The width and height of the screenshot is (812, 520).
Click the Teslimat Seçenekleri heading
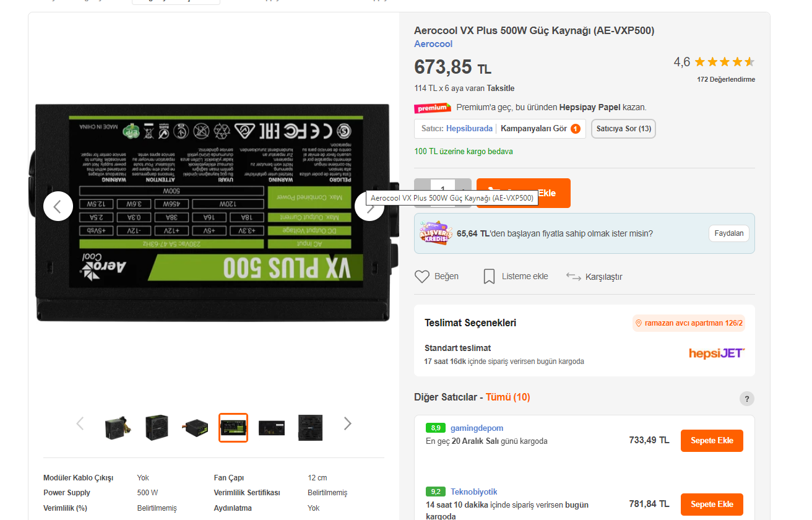(x=470, y=323)
